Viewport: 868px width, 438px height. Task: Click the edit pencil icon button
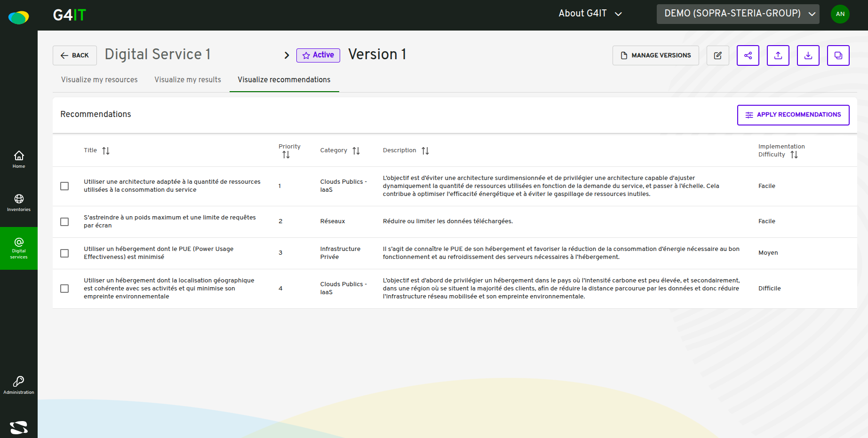(718, 55)
